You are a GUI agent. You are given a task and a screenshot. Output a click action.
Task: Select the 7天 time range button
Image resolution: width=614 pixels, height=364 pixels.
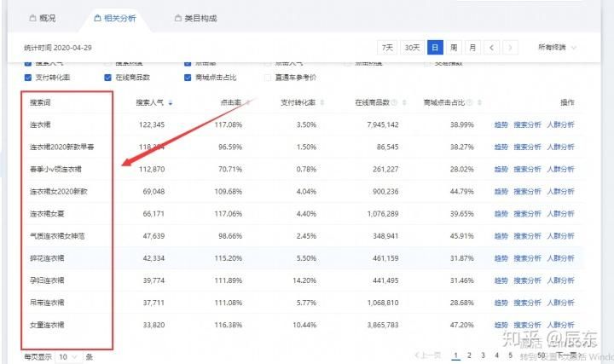coord(387,48)
